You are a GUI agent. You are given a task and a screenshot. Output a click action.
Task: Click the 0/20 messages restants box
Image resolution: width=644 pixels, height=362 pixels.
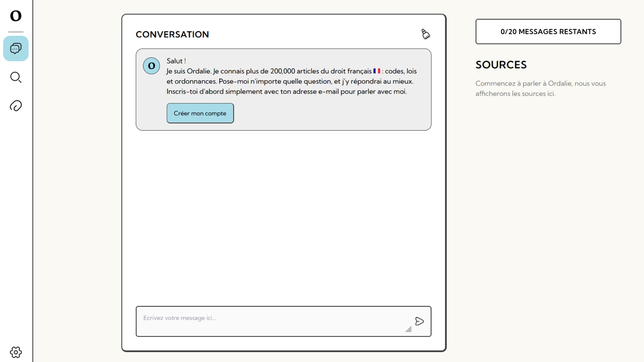tap(548, 31)
